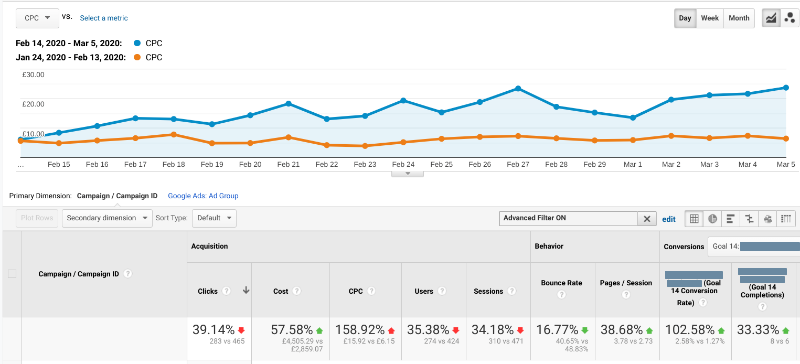Open help for Bounce Rate column
The width and height of the screenshot is (800, 364).
click(x=561, y=295)
